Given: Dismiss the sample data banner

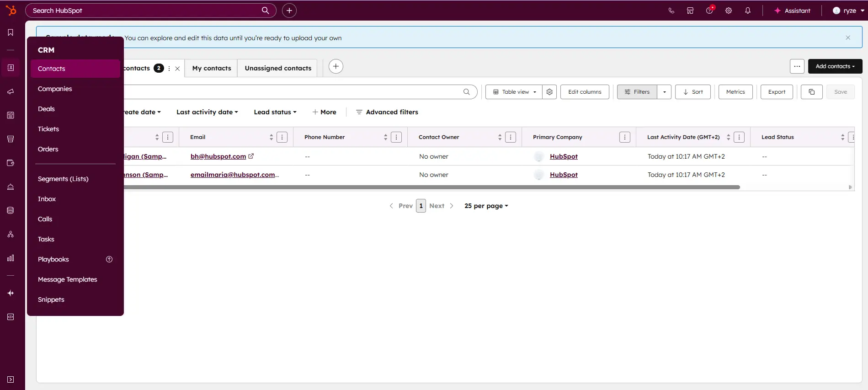Looking at the screenshot, I should point(848,37).
